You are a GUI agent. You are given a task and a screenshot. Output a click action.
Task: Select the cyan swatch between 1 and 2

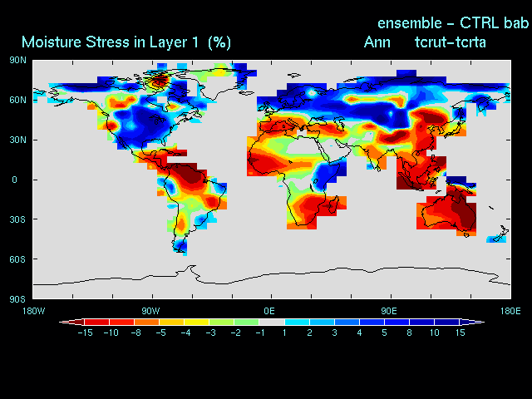297,322
